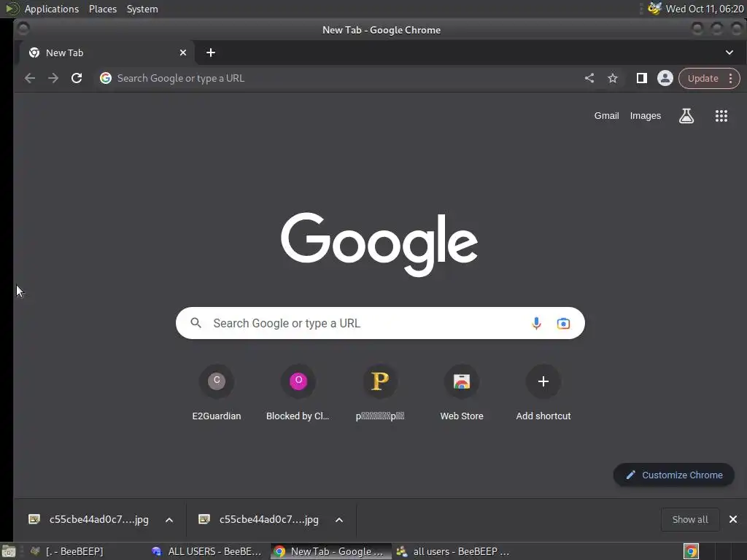Open Search Labs flask icon

point(686,116)
